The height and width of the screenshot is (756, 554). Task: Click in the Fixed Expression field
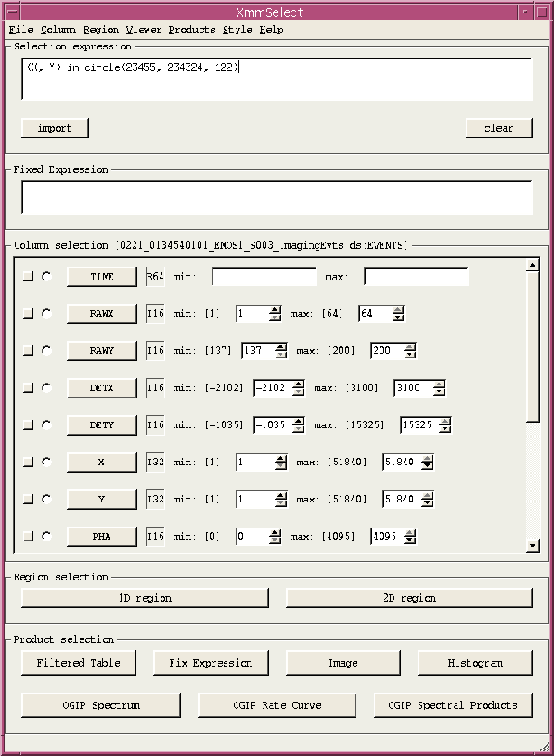click(277, 197)
